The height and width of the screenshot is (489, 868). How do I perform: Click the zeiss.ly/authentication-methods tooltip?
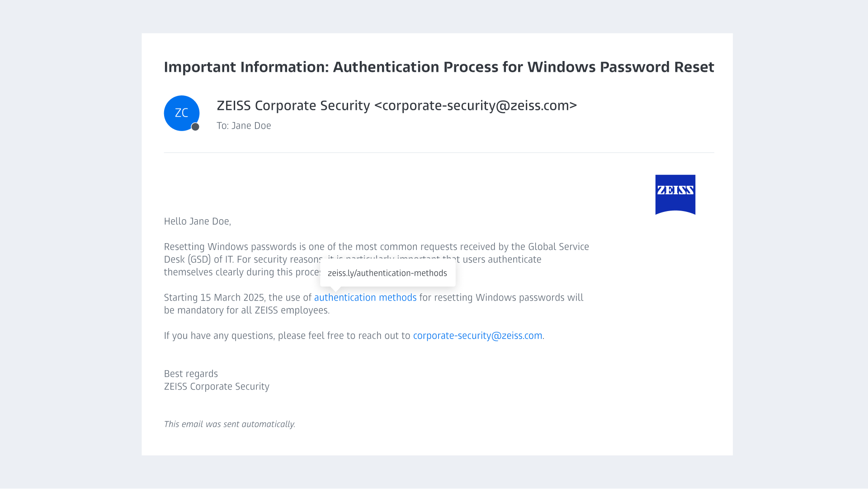pos(388,273)
